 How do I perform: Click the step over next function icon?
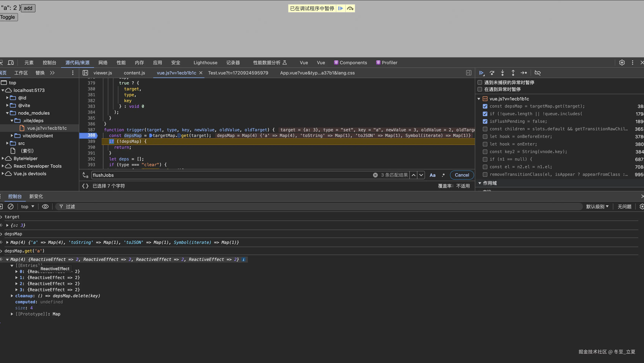(x=492, y=73)
